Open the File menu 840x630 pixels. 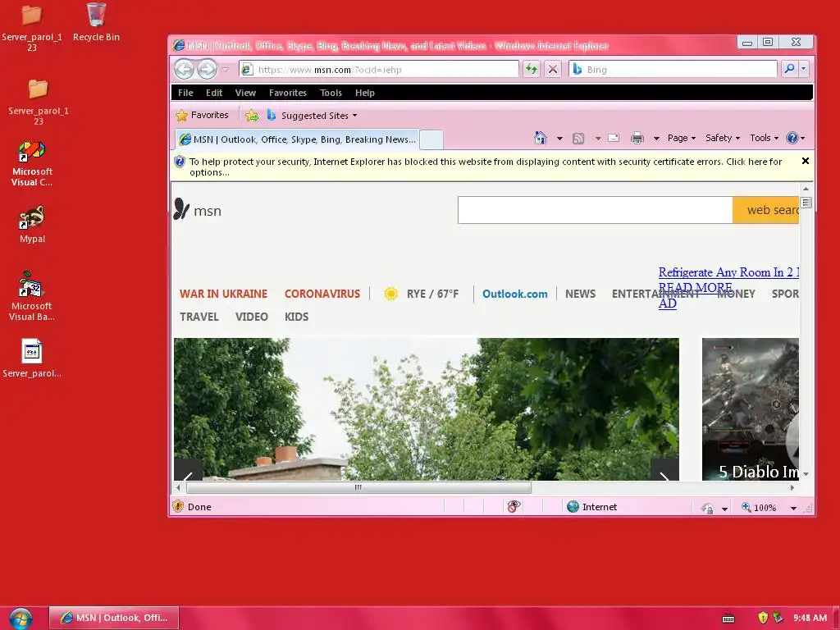(x=185, y=93)
